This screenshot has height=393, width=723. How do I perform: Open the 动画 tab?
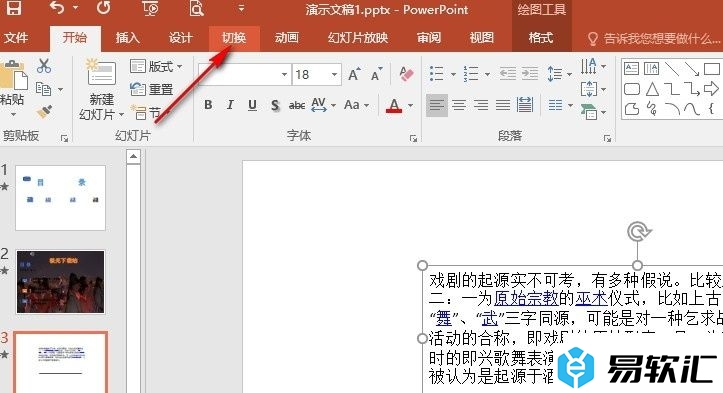286,38
